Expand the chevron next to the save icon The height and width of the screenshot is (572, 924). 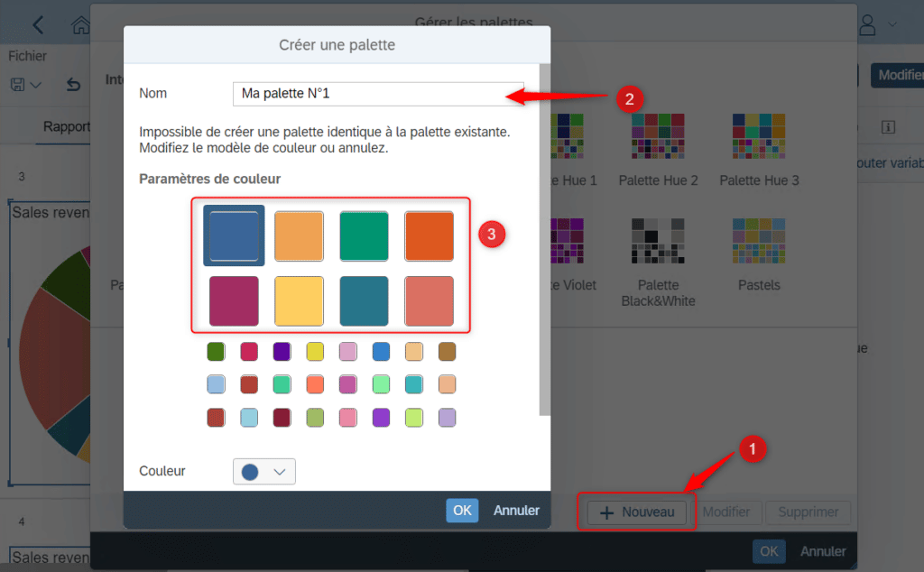(x=35, y=85)
